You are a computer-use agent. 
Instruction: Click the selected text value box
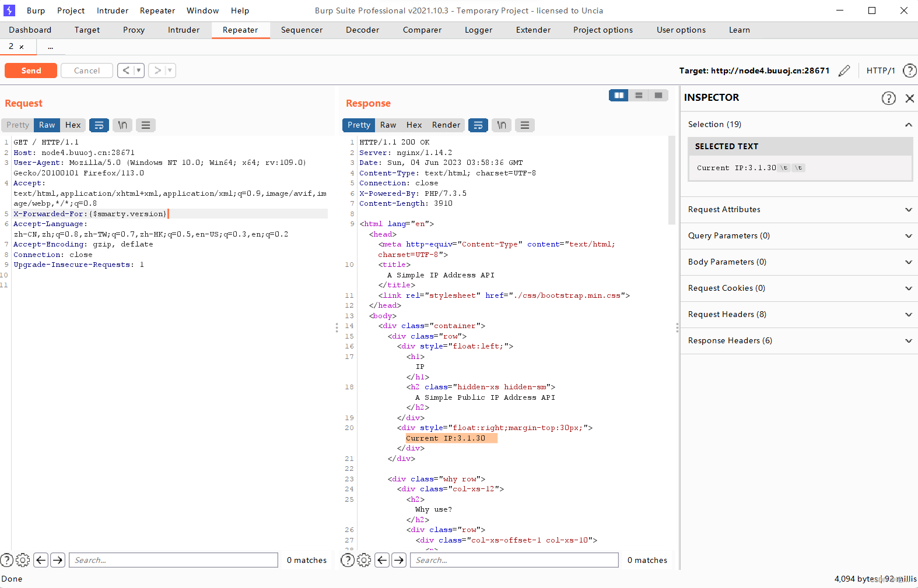tap(800, 168)
